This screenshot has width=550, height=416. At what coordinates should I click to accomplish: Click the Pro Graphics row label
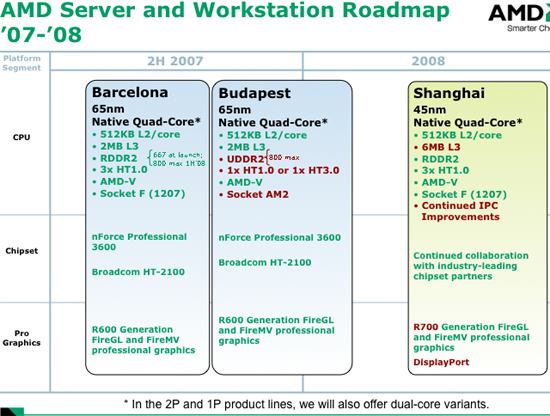tap(21, 338)
